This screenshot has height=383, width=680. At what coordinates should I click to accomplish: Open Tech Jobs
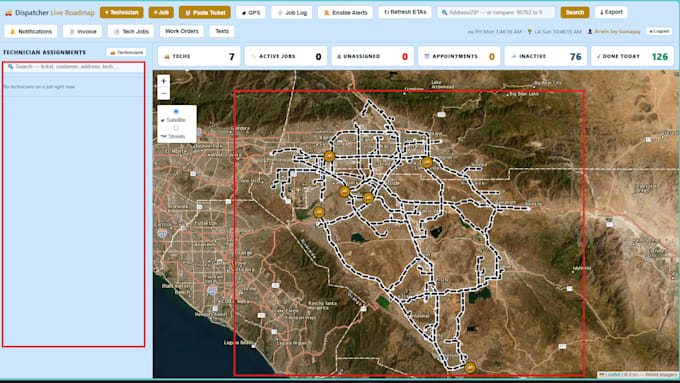click(x=131, y=31)
